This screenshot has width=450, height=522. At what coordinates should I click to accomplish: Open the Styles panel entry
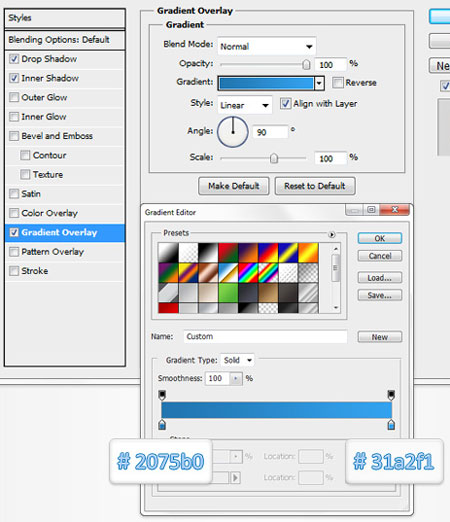click(x=65, y=18)
